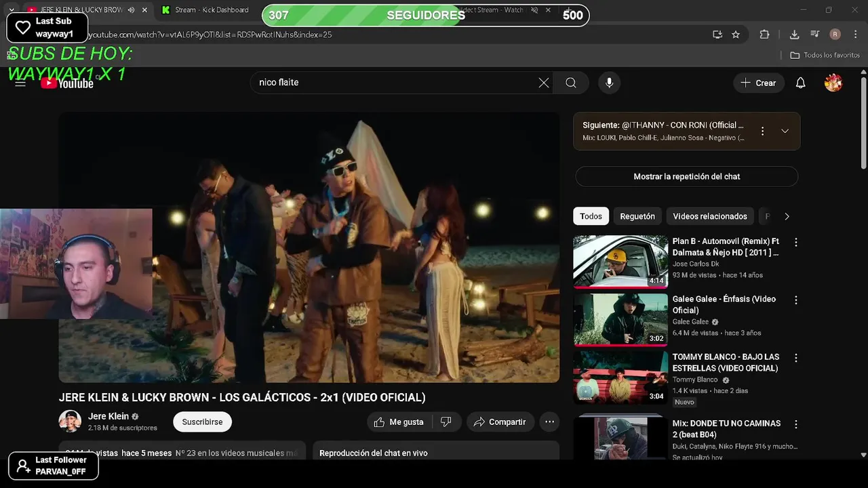The width and height of the screenshot is (868, 488).
Task: Open the YouTube hamburger guide menu
Action: pyautogui.click(x=20, y=83)
